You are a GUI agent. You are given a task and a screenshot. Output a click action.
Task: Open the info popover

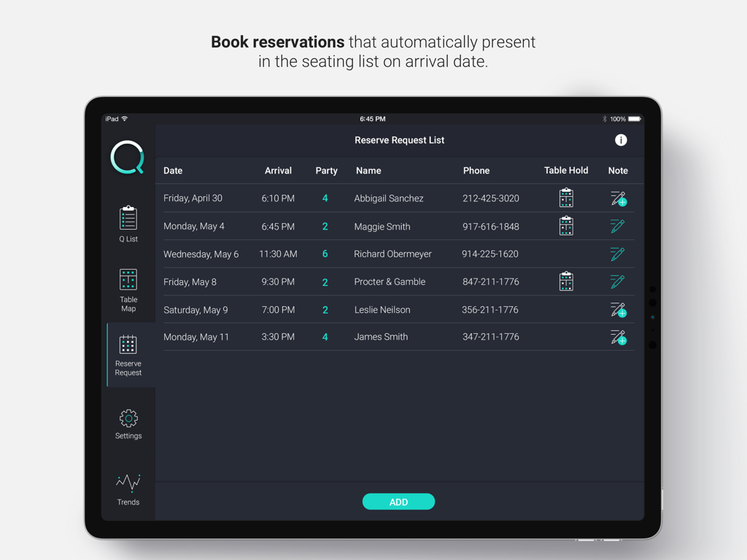[621, 140]
